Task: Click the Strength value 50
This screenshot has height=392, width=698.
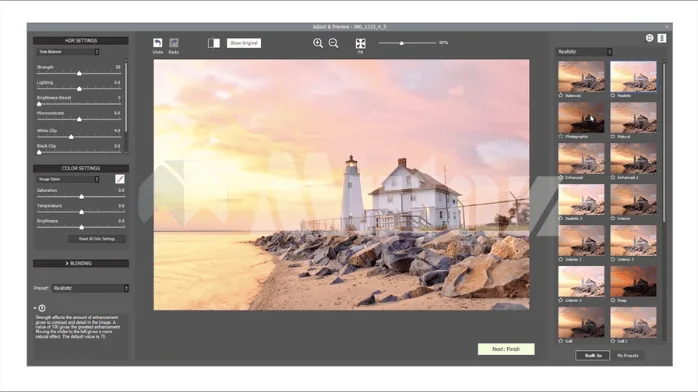Action: point(118,67)
